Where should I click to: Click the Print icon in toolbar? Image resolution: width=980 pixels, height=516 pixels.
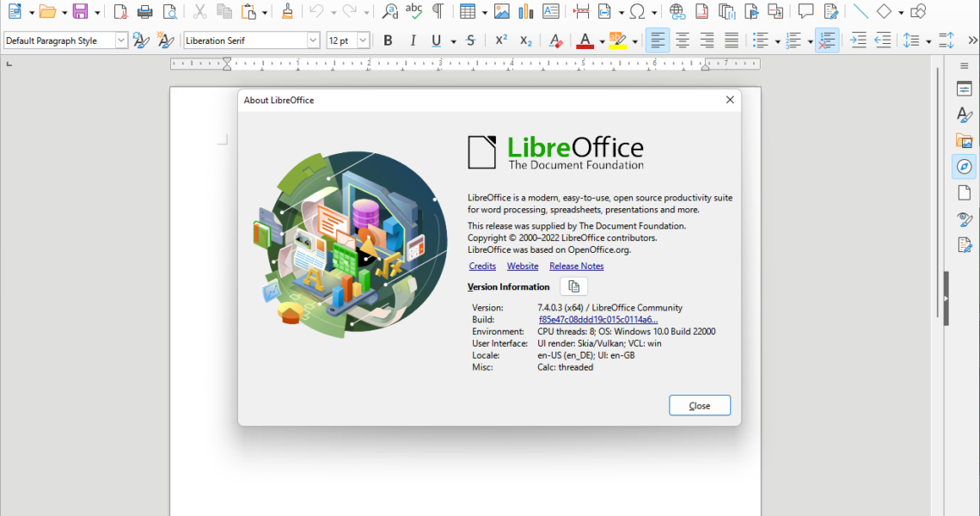(145, 12)
